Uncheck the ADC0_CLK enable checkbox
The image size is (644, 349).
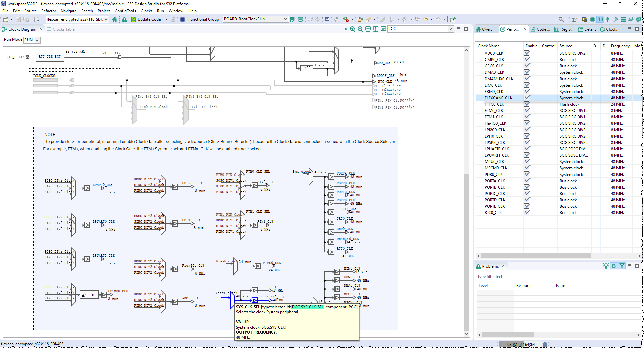click(x=527, y=53)
